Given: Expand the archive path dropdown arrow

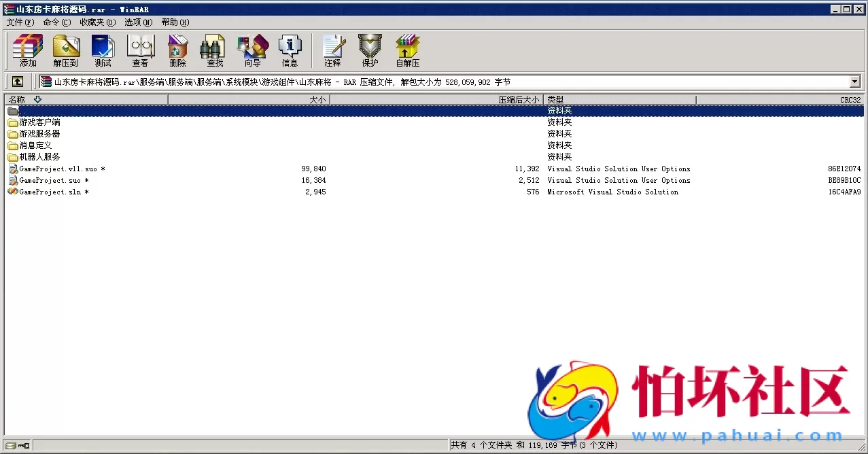Looking at the screenshot, I should (x=854, y=82).
